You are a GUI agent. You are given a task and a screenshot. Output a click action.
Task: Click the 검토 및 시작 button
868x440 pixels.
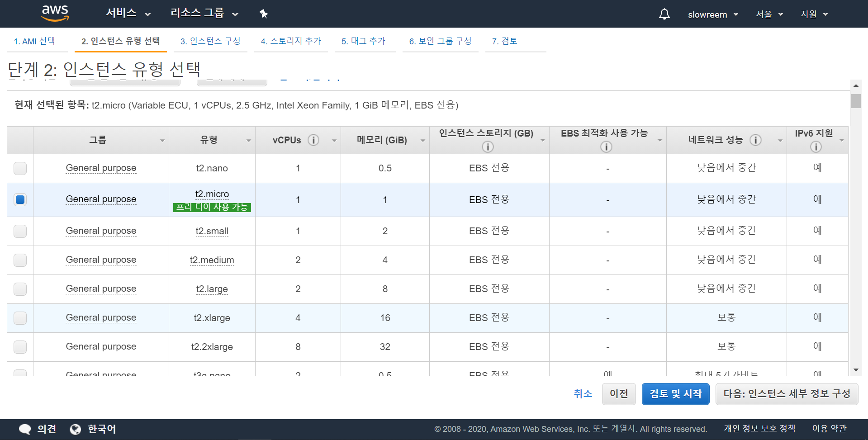coord(676,394)
